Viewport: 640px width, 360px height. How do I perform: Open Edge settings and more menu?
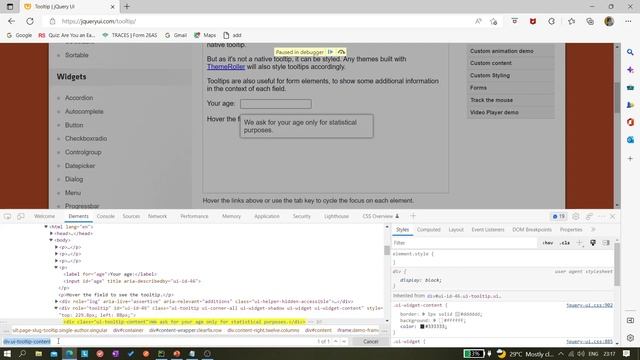628,21
